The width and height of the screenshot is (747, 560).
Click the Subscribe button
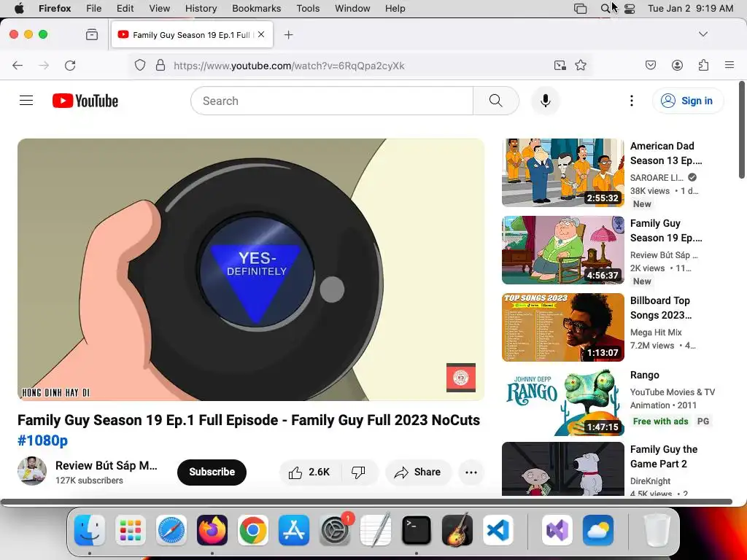click(212, 472)
